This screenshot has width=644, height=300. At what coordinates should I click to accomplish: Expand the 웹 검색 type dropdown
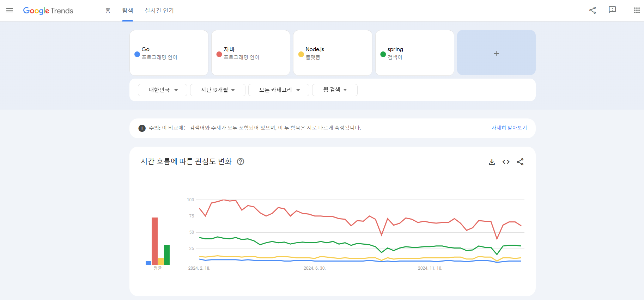pyautogui.click(x=335, y=90)
